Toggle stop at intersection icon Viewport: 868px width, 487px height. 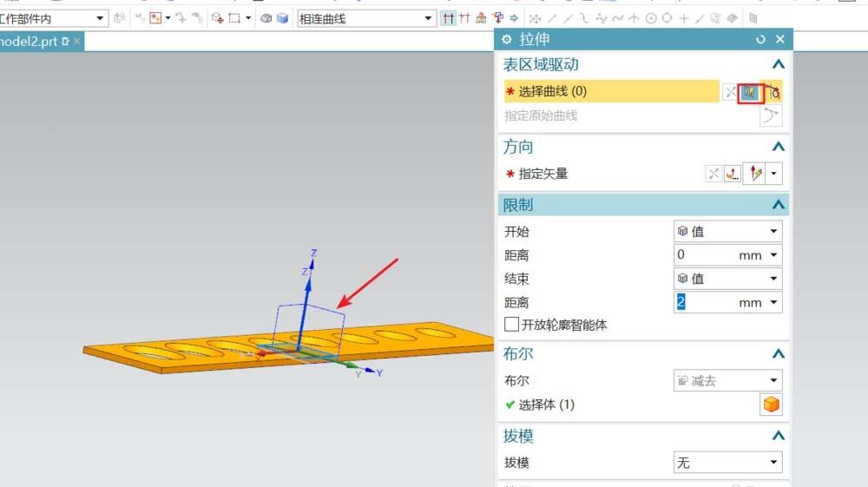tap(449, 18)
